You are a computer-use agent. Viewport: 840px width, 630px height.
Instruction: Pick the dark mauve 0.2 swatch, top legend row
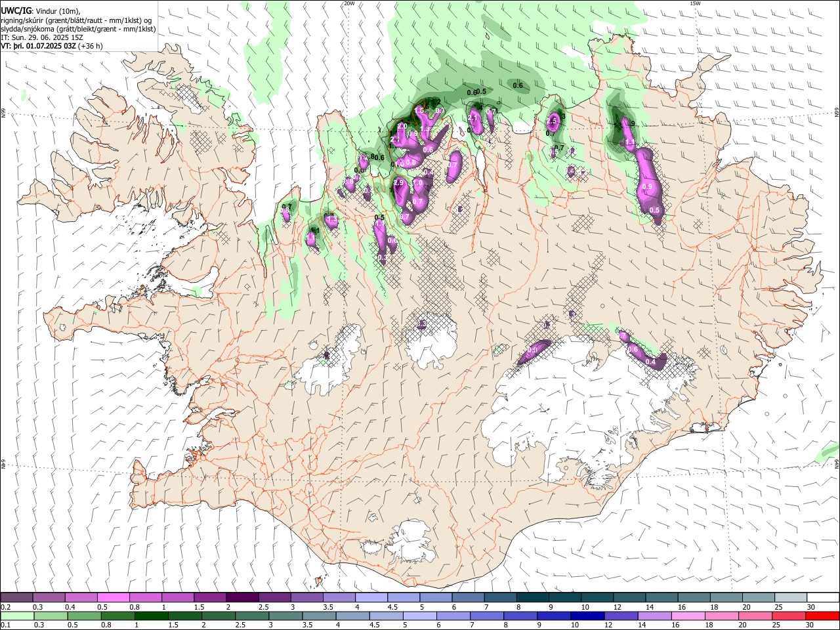(16, 597)
